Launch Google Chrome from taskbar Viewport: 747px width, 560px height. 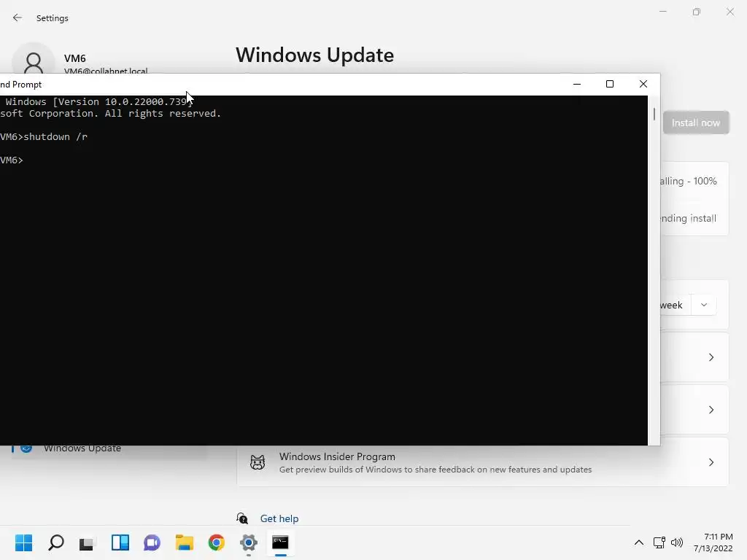[216, 542]
